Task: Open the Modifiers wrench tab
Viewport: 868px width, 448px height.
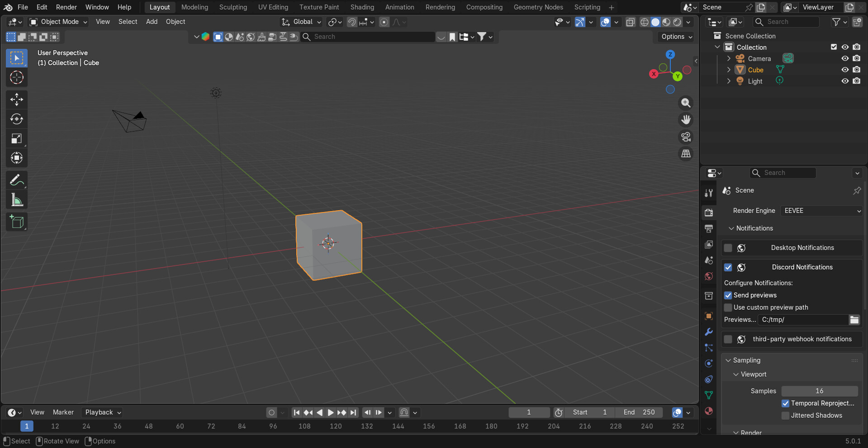Action: pos(709,332)
